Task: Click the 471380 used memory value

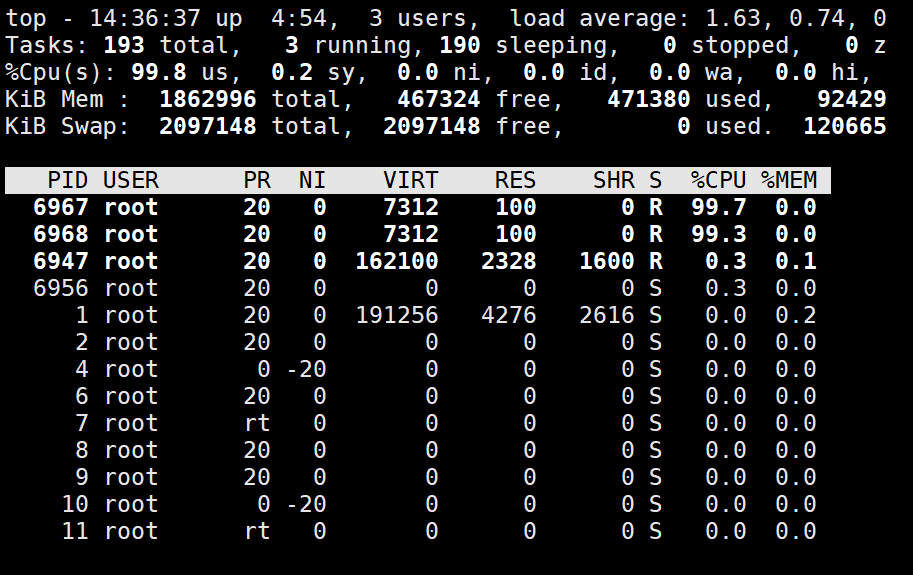Action: pos(649,100)
